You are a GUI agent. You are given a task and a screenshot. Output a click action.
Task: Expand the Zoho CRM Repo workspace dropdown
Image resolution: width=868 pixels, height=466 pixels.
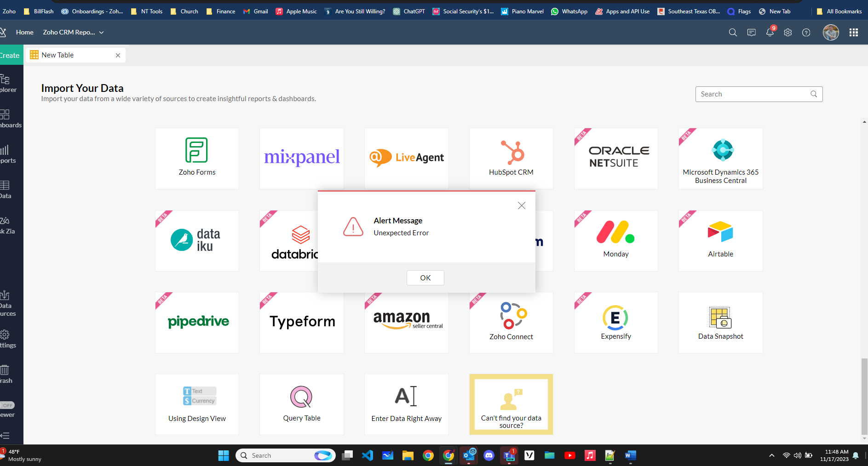pos(73,32)
